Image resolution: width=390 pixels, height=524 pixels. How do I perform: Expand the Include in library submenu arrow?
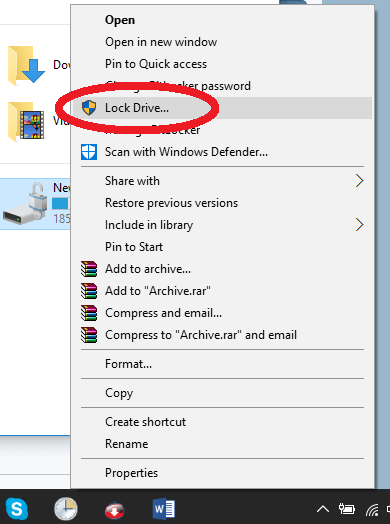click(x=359, y=225)
